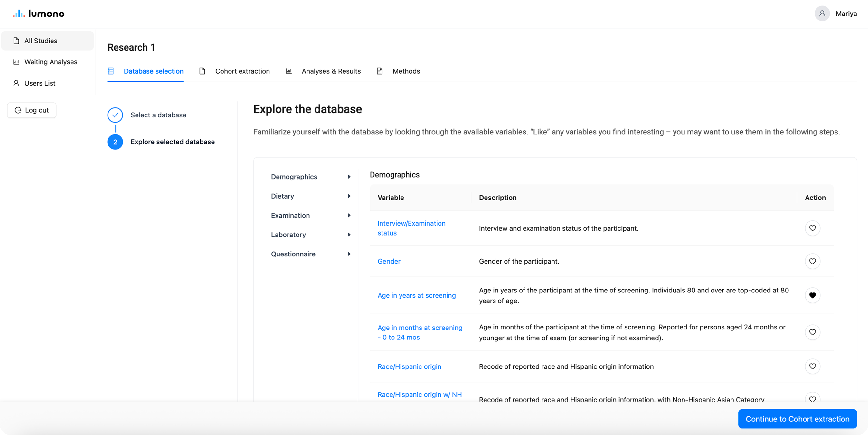The width and height of the screenshot is (868, 435).
Task: Like the Race/Hispanic origin variable
Action: coord(813,366)
